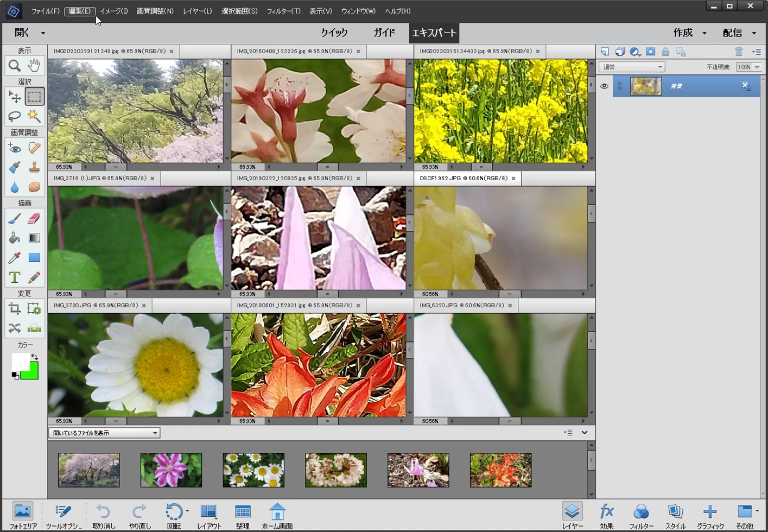The width and height of the screenshot is (768, 532).
Task: Click the レイアウト layout button
Action: 209,516
